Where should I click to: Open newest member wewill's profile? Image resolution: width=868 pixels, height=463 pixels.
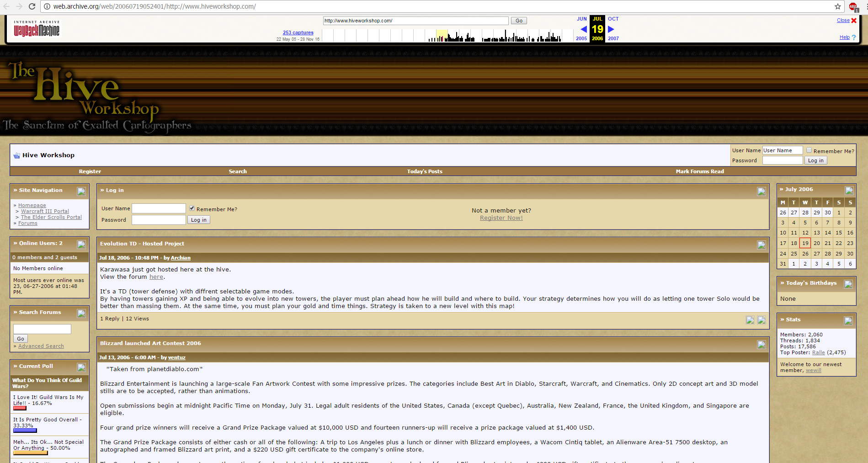(x=814, y=371)
